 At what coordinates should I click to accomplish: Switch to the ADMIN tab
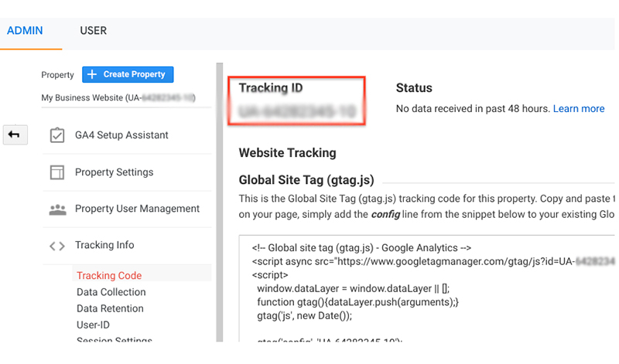tap(25, 31)
